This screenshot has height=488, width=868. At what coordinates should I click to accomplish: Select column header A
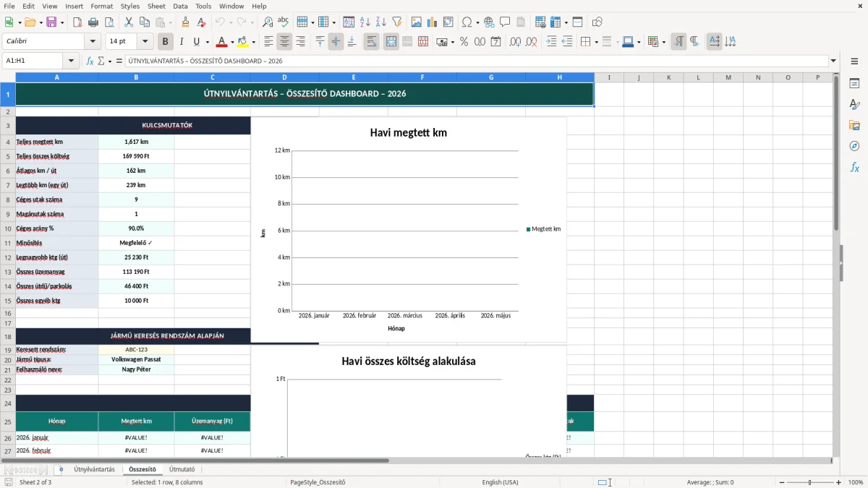pyautogui.click(x=57, y=77)
